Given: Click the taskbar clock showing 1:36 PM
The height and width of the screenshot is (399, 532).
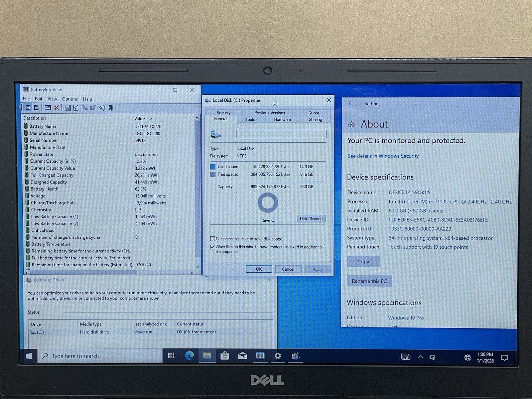Looking at the screenshot, I should coord(485,357).
